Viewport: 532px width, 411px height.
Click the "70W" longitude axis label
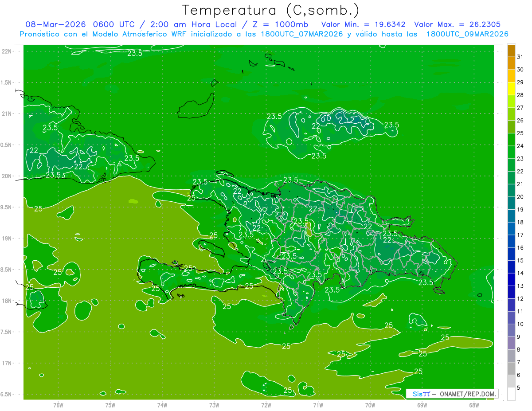pos(370,405)
